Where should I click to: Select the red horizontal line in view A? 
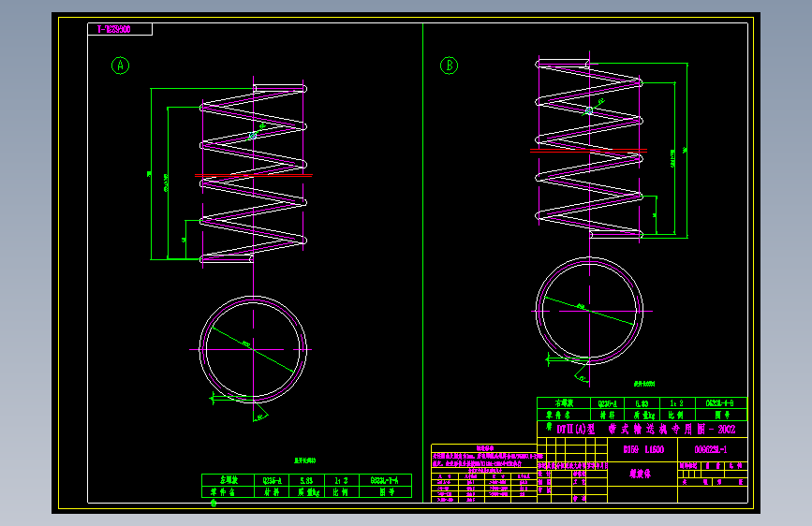[253, 176]
